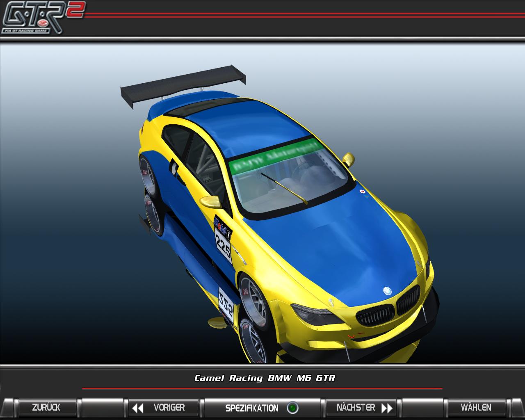Show next car via NÄCHSTER label

[x=356, y=407]
